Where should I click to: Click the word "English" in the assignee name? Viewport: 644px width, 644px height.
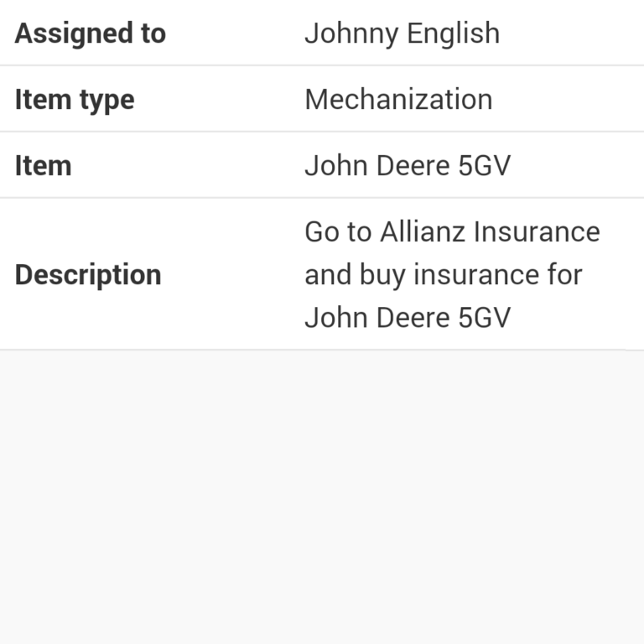coord(454,34)
